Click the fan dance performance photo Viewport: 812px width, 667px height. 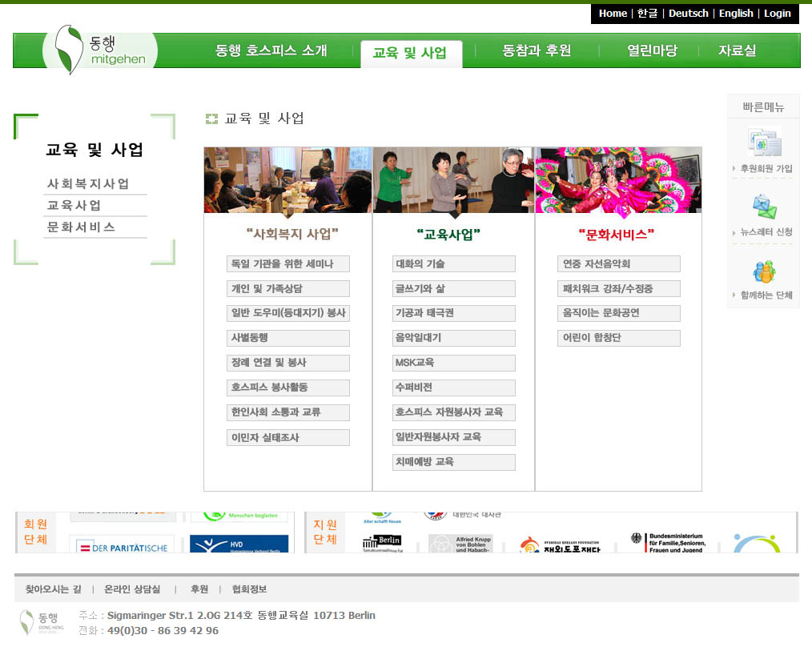pos(618,180)
